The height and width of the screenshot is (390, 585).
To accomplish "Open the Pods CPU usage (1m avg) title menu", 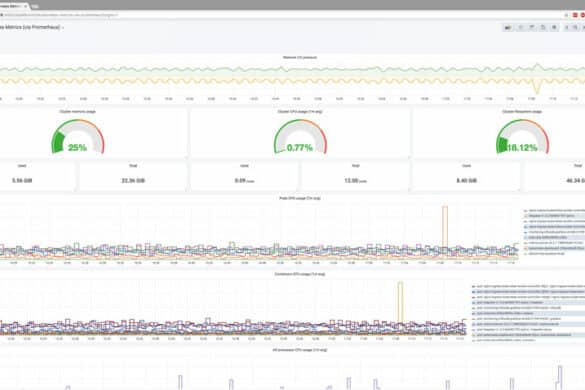I will [x=300, y=198].
